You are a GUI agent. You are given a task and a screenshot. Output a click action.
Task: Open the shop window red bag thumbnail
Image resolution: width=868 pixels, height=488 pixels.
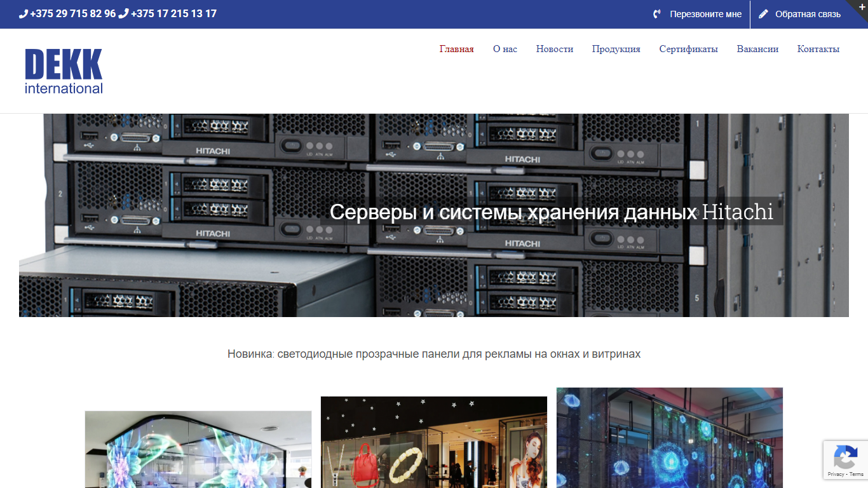[x=434, y=442]
